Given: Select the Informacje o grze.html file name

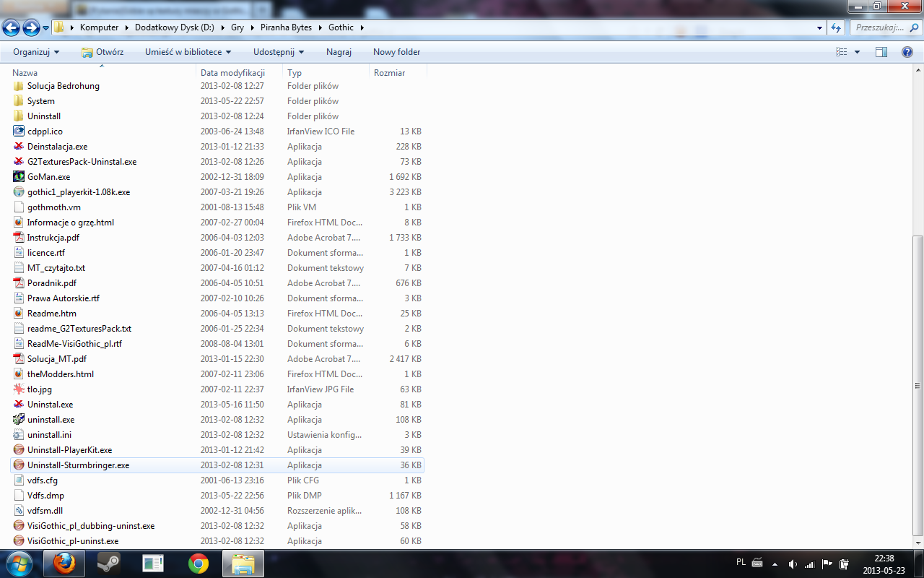Looking at the screenshot, I should [71, 223].
